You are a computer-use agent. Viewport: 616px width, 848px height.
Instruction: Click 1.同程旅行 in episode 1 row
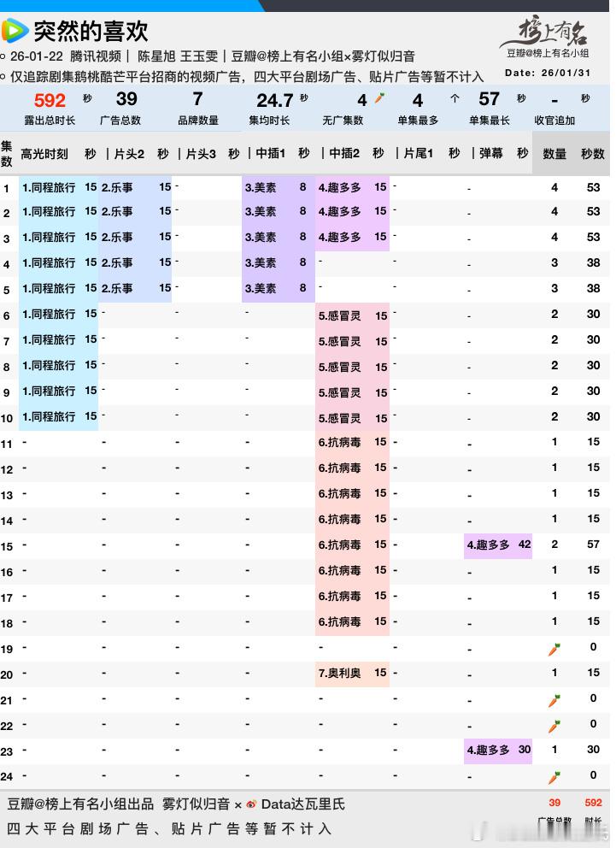click(49, 188)
